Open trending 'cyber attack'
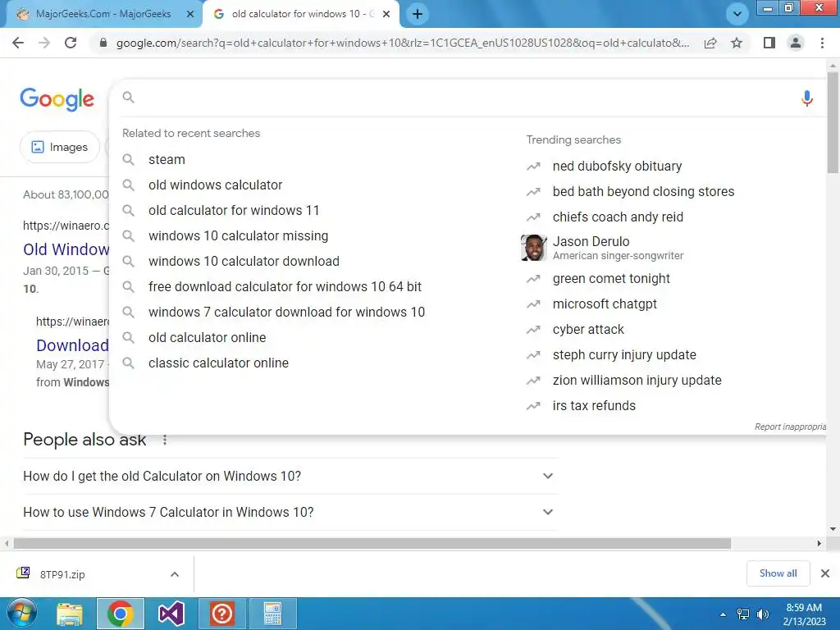This screenshot has height=630, width=840. coord(588,330)
